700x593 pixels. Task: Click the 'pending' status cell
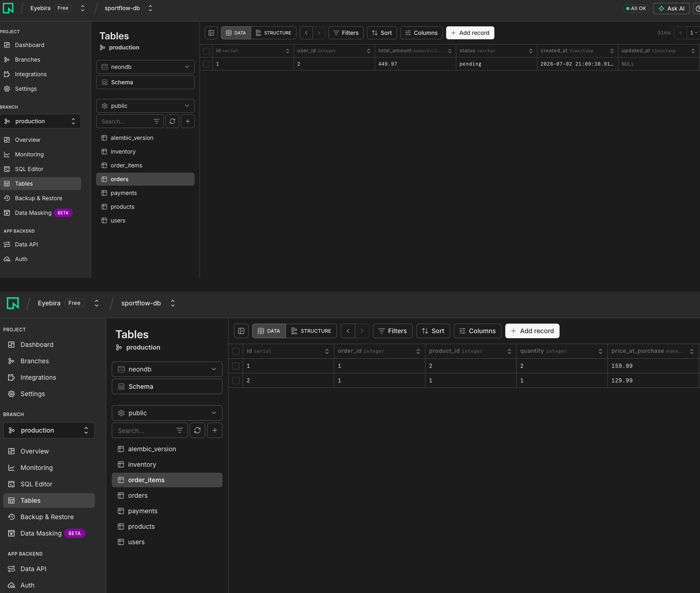click(x=496, y=64)
